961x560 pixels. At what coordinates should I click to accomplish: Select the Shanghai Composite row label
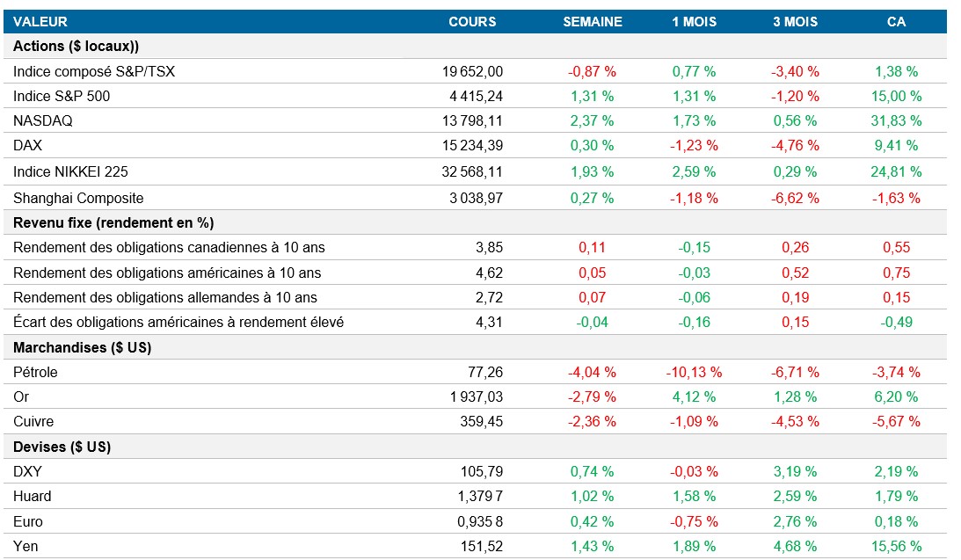pyautogui.click(x=78, y=198)
